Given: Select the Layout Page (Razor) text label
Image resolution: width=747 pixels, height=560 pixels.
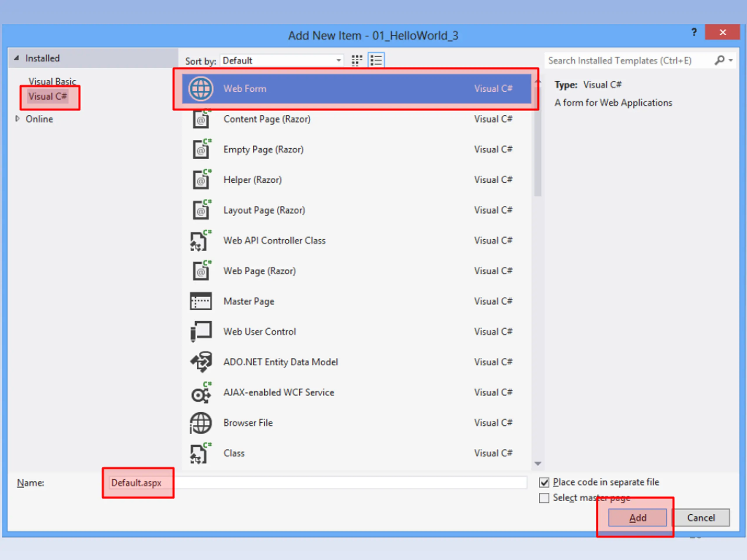Looking at the screenshot, I should (x=264, y=210).
